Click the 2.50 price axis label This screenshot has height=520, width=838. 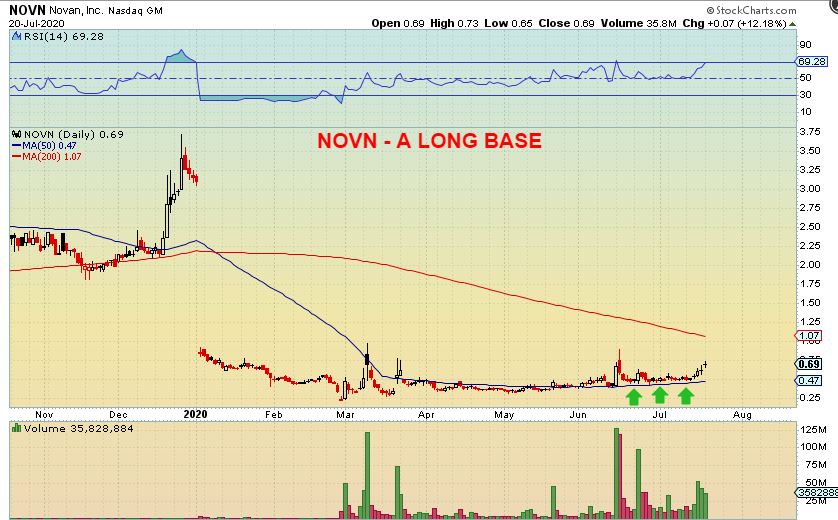pyautogui.click(x=810, y=227)
